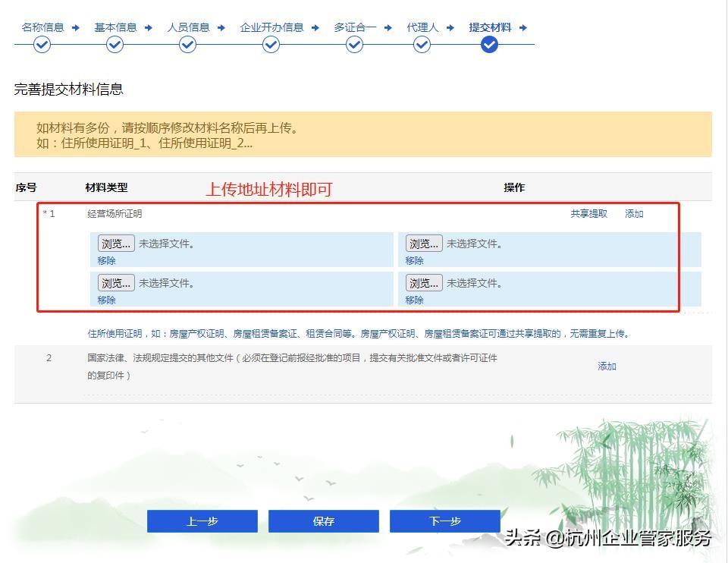Open the 代理人 step

coord(422,27)
